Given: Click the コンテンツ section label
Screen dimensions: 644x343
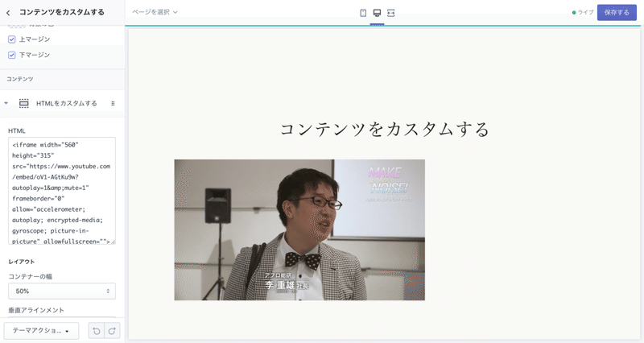Looking at the screenshot, I should pos(19,79).
